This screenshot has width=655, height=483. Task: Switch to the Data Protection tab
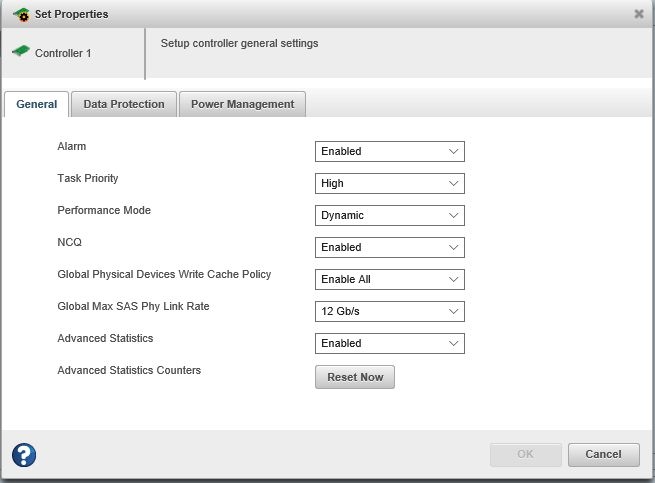(x=124, y=104)
